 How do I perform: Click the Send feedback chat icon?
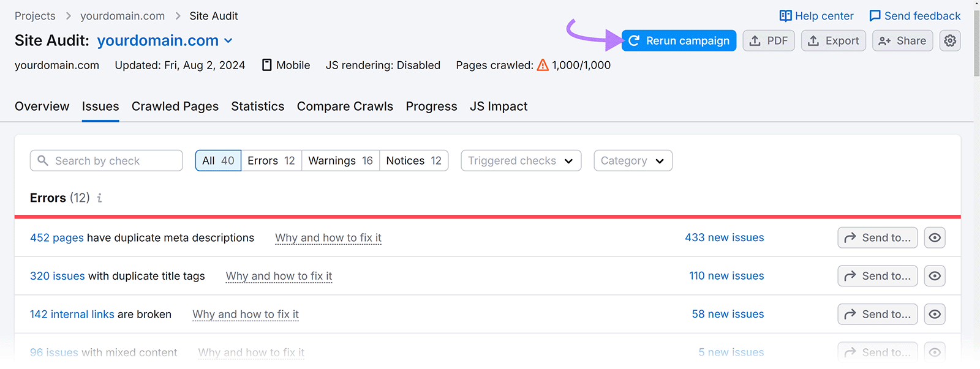coord(875,16)
